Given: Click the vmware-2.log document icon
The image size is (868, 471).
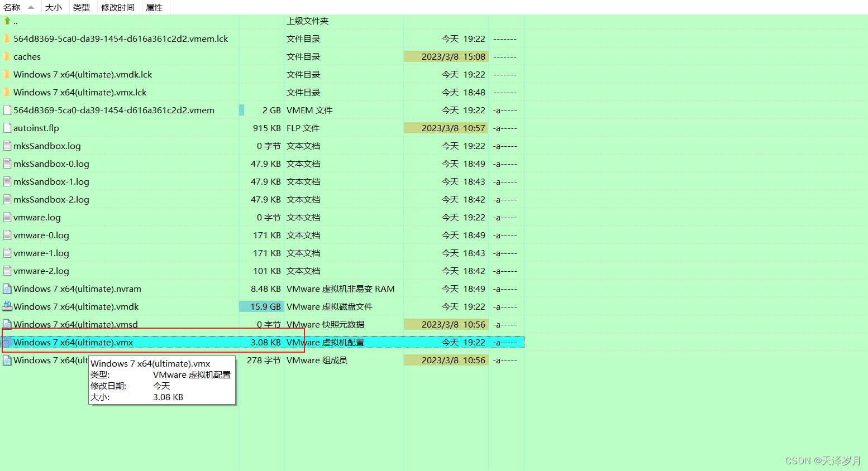Looking at the screenshot, I should pyautogui.click(x=7, y=271).
